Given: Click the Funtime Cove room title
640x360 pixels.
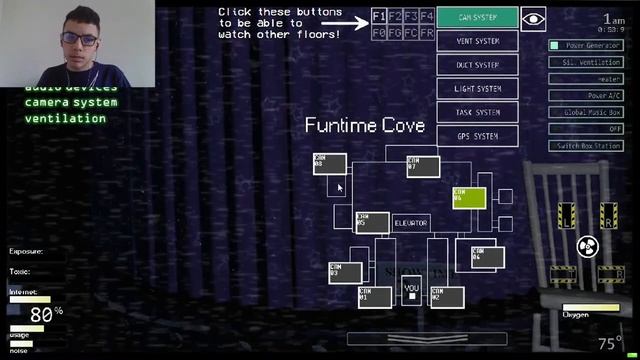Looking at the screenshot, I should (x=365, y=125).
